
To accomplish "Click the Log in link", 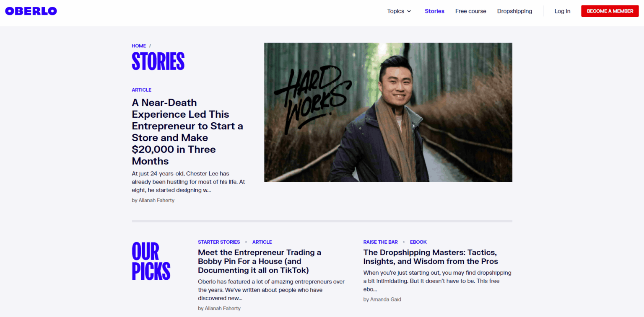I will tap(562, 11).
